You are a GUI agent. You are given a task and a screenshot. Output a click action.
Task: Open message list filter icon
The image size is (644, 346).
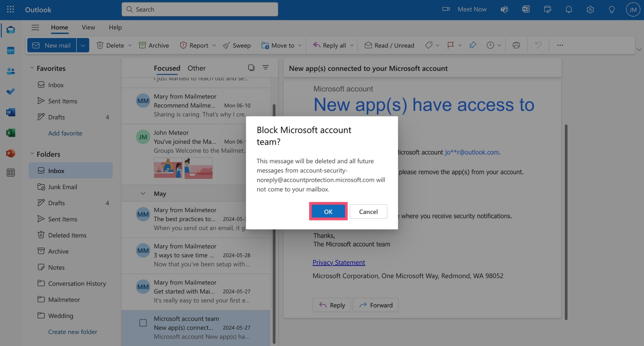(x=265, y=67)
